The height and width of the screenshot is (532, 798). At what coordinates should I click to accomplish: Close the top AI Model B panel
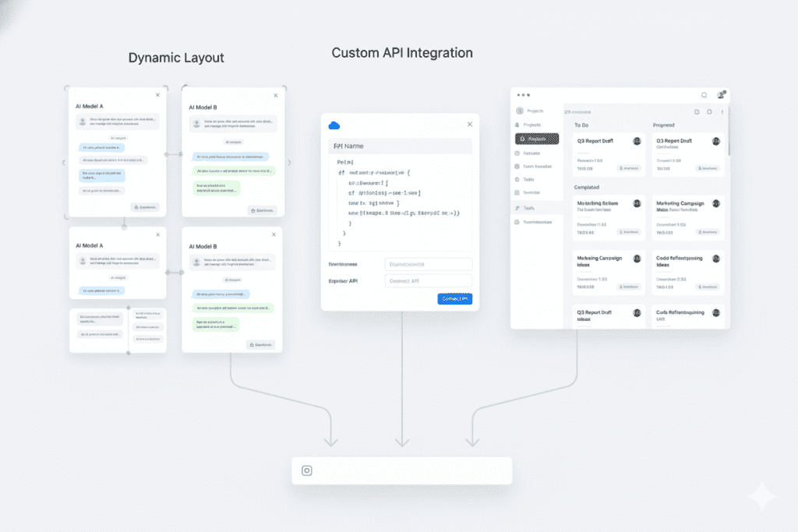[275, 95]
